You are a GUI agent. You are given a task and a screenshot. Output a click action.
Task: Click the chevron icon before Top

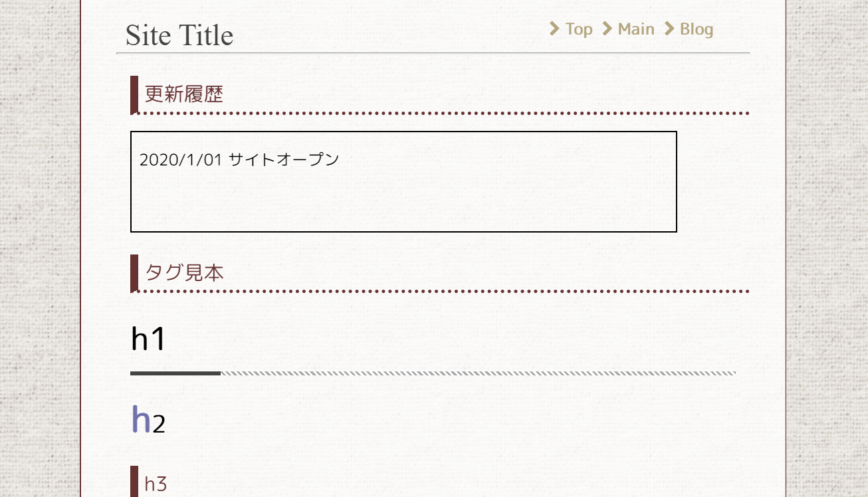click(x=555, y=29)
